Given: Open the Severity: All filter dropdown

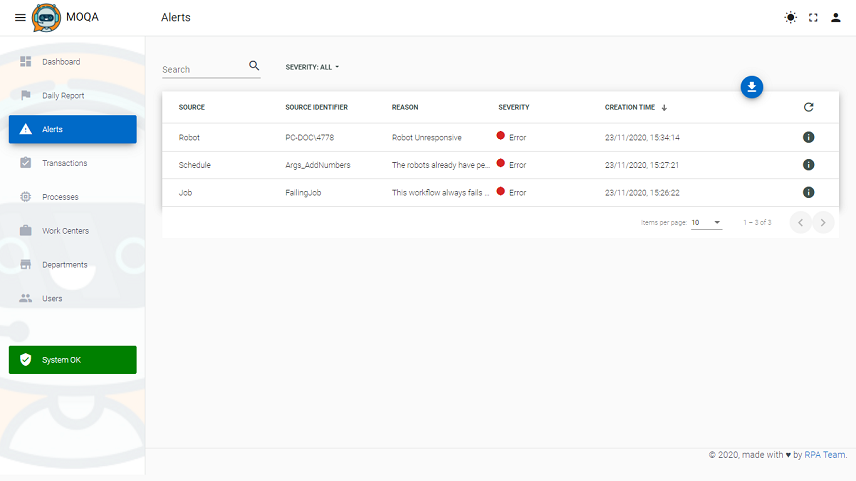Looking at the screenshot, I should tap(312, 67).
